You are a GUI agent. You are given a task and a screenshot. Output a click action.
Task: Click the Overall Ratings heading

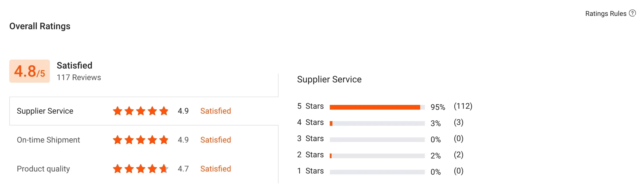coord(40,26)
